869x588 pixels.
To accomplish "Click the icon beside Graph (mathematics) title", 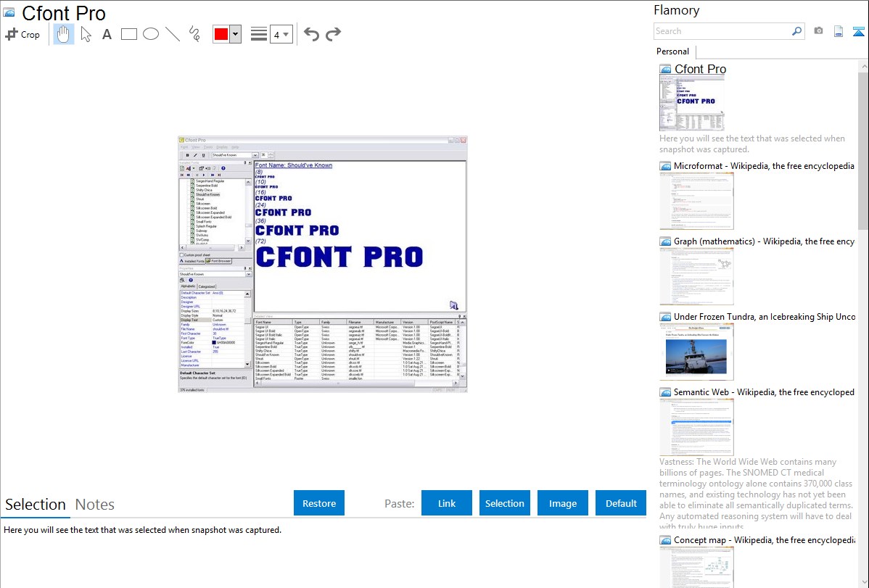I will coord(665,241).
